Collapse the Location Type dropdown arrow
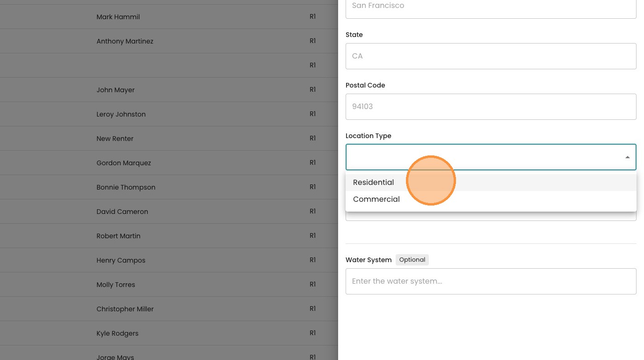 coord(627,157)
